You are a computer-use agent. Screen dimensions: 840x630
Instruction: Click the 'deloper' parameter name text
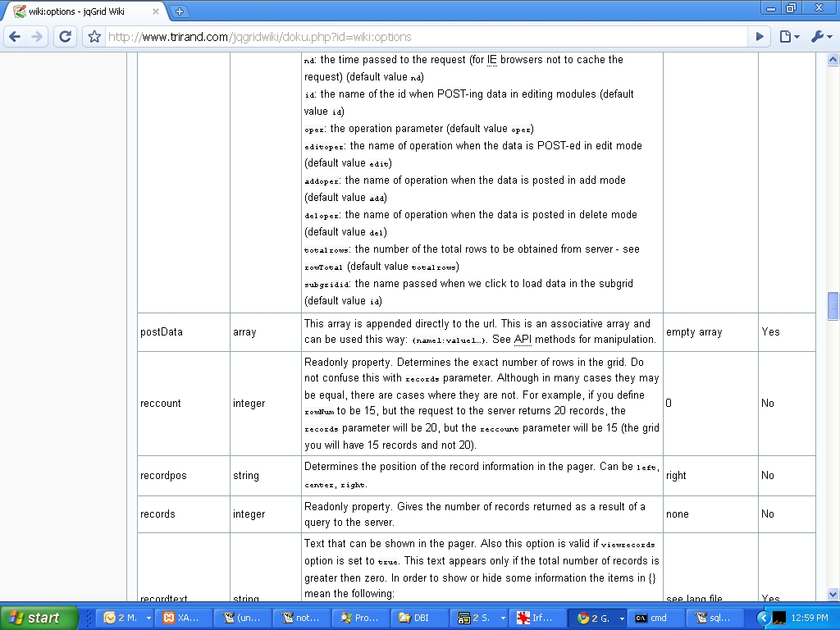coord(322,216)
